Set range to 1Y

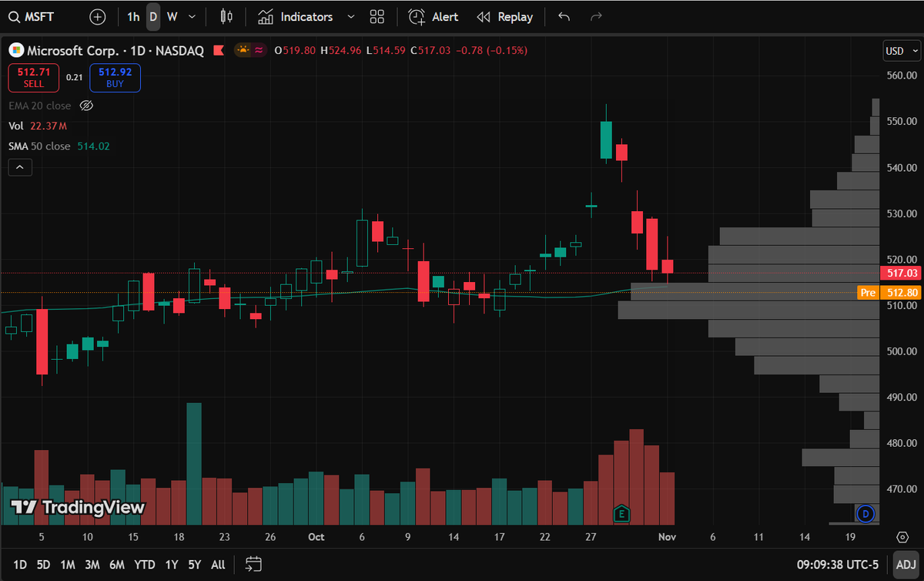tap(172, 565)
